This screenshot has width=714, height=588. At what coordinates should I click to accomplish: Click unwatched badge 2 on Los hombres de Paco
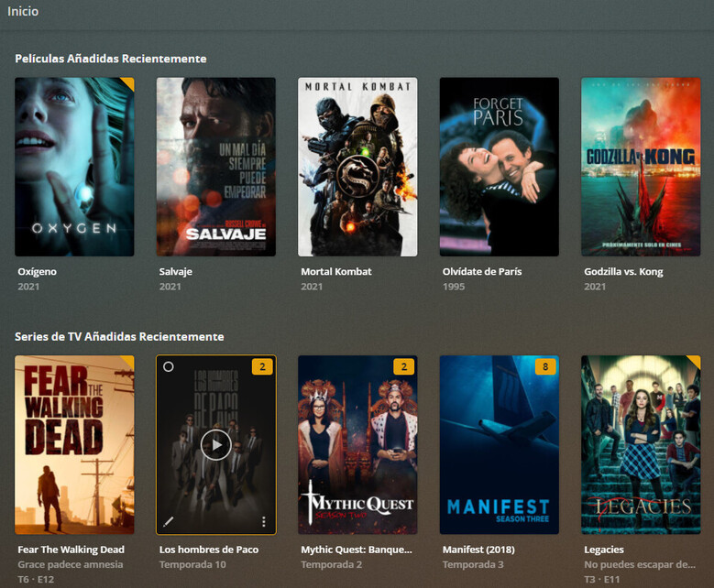pyautogui.click(x=262, y=367)
